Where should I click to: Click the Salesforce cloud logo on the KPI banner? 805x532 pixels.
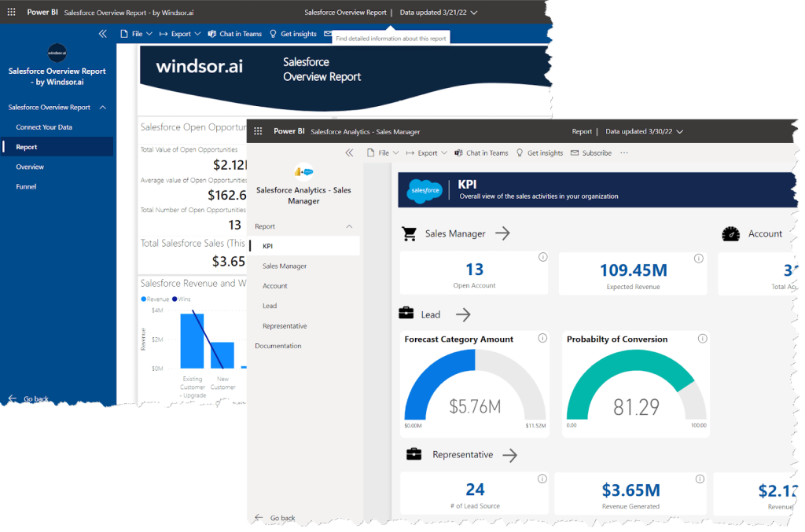click(425, 190)
